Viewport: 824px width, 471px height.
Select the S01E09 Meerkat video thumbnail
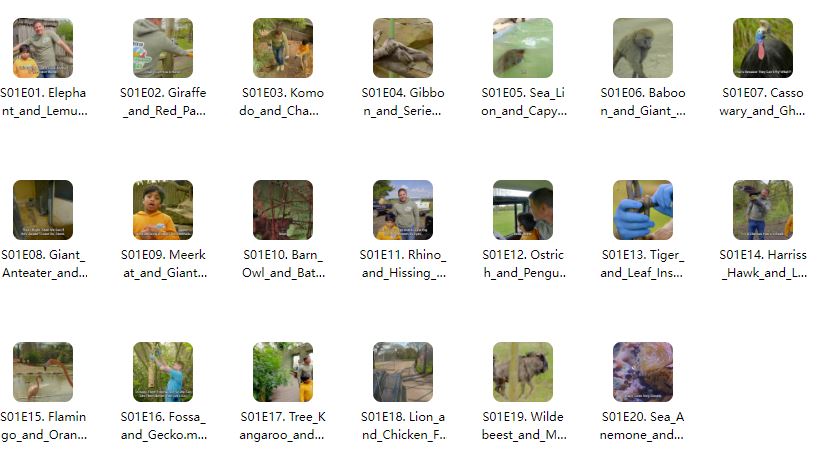(x=163, y=210)
